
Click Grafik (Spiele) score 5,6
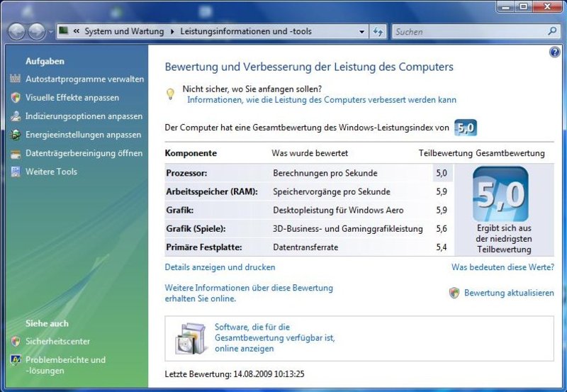point(442,228)
